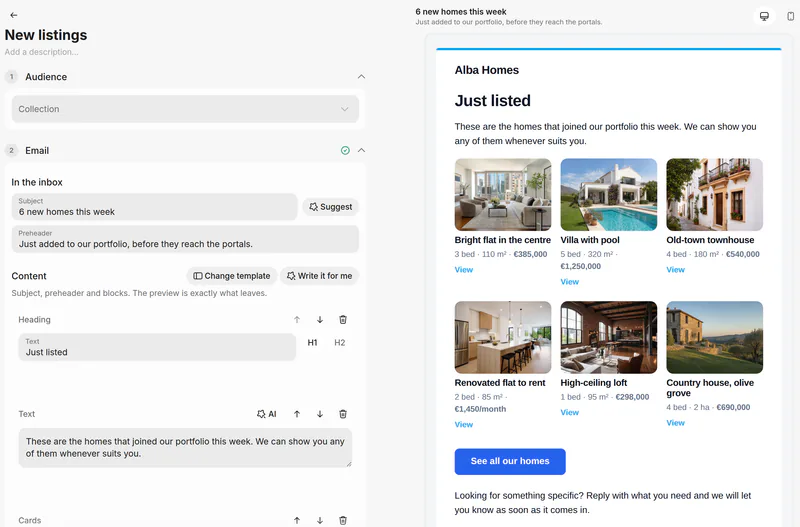Delete the Cards block
This screenshot has width=800, height=527.
pyautogui.click(x=343, y=520)
